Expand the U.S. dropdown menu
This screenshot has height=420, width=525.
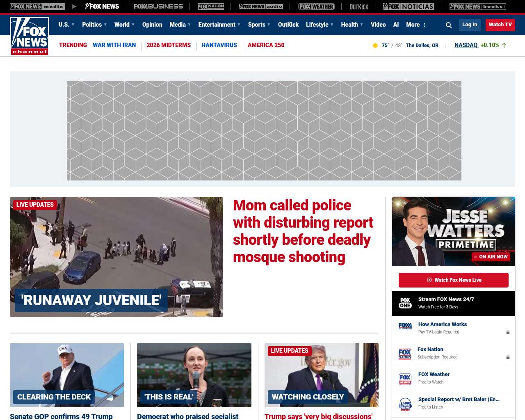66,25
